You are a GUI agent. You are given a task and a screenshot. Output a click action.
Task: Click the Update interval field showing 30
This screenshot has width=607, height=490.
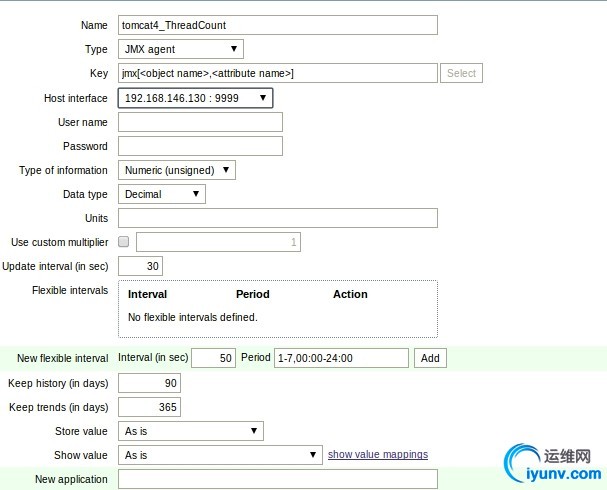coord(140,266)
